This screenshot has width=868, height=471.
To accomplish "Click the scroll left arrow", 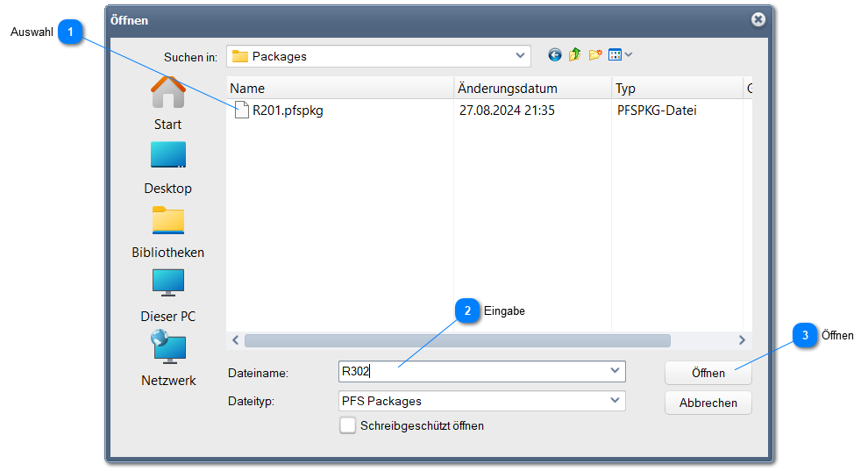I will (235, 340).
